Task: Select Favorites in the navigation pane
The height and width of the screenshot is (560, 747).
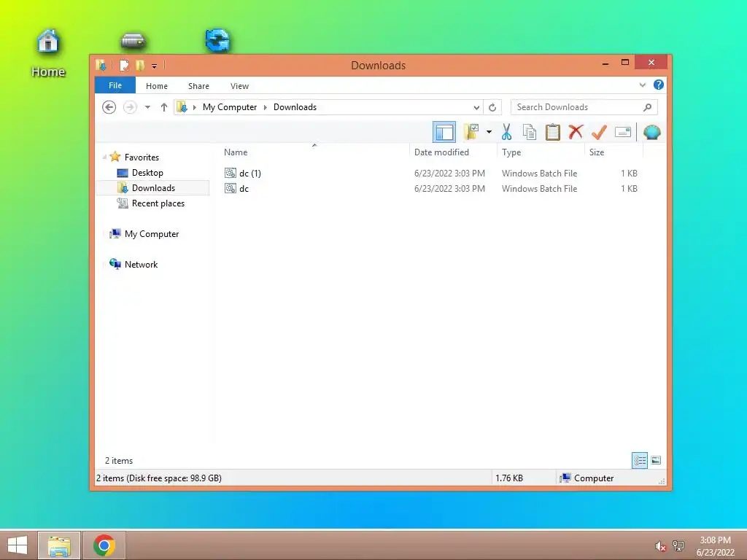Action: pos(142,157)
